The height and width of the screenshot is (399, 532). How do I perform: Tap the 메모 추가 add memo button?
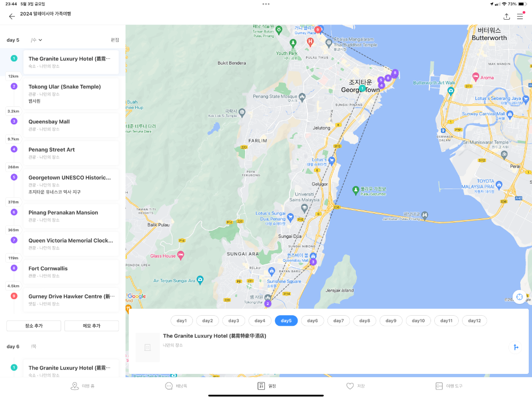pos(92,326)
